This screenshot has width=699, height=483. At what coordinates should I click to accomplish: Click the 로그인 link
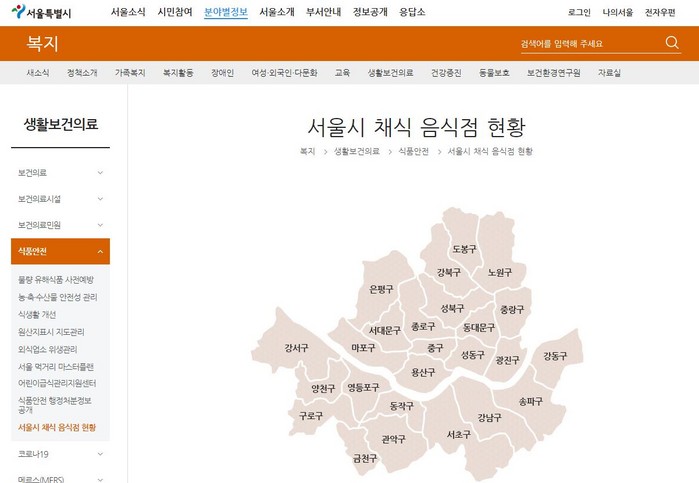point(578,12)
